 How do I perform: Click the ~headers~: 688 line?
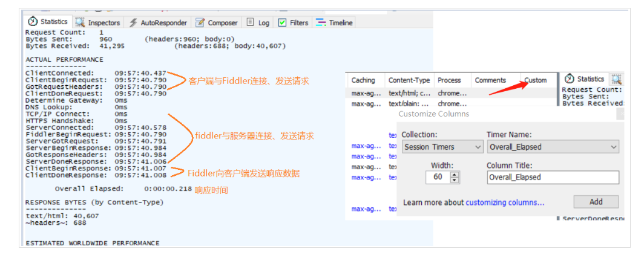coord(56,222)
